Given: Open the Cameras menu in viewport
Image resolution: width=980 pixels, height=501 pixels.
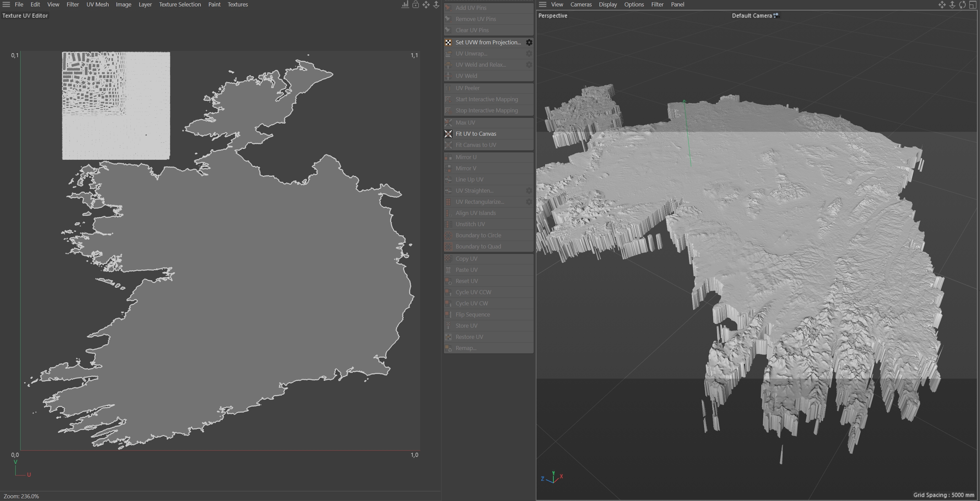Looking at the screenshot, I should click(x=580, y=4).
